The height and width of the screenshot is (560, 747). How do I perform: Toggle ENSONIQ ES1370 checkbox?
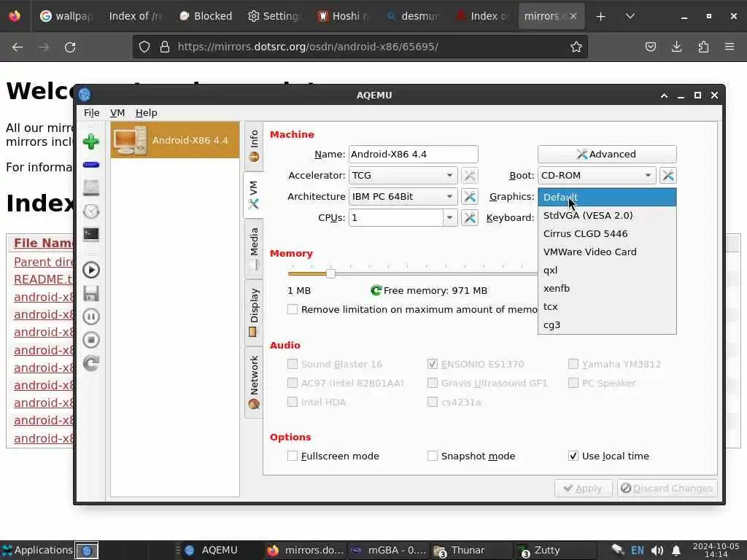click(x=432, y=364)
